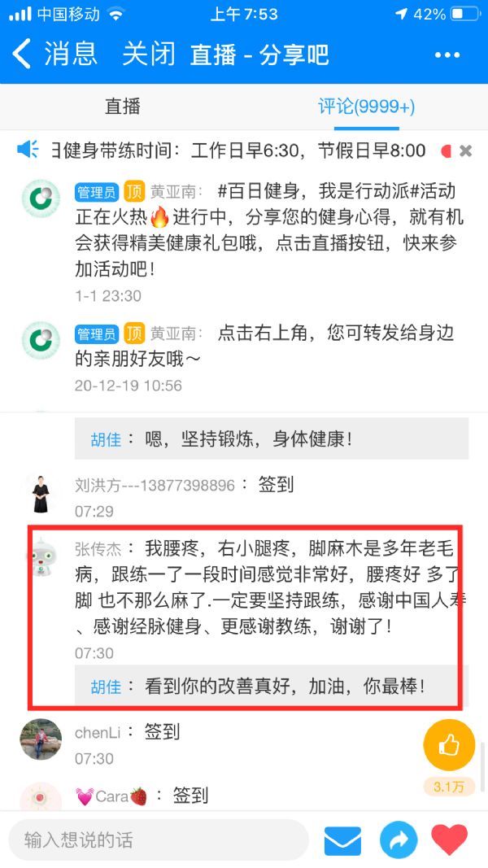This screenshot has height=868, width=488.
Task: Tap the 胡佳 name in reply to 张传杰
Action: pos(106,687)
